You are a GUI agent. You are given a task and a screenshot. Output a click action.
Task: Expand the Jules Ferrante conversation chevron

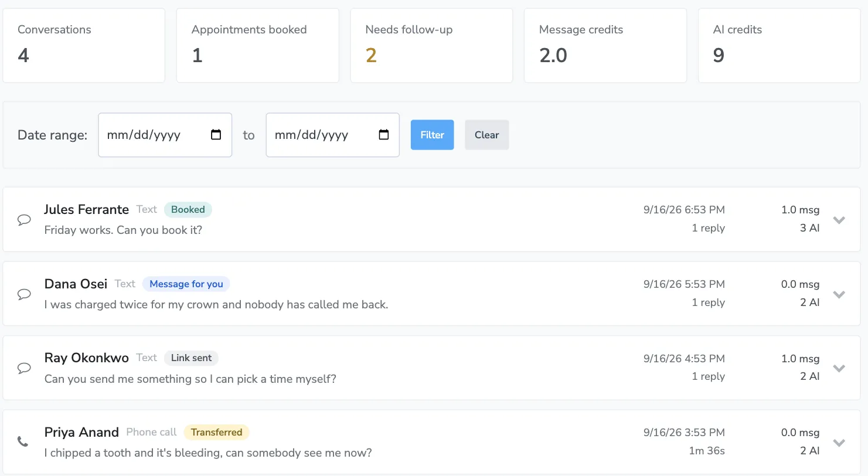[839, 220]
